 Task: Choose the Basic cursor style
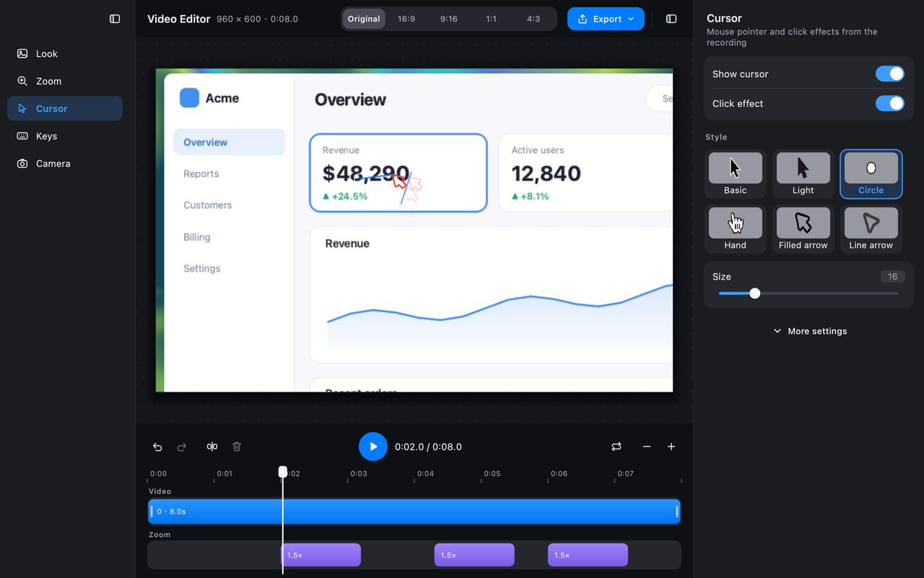pos(736,174)
